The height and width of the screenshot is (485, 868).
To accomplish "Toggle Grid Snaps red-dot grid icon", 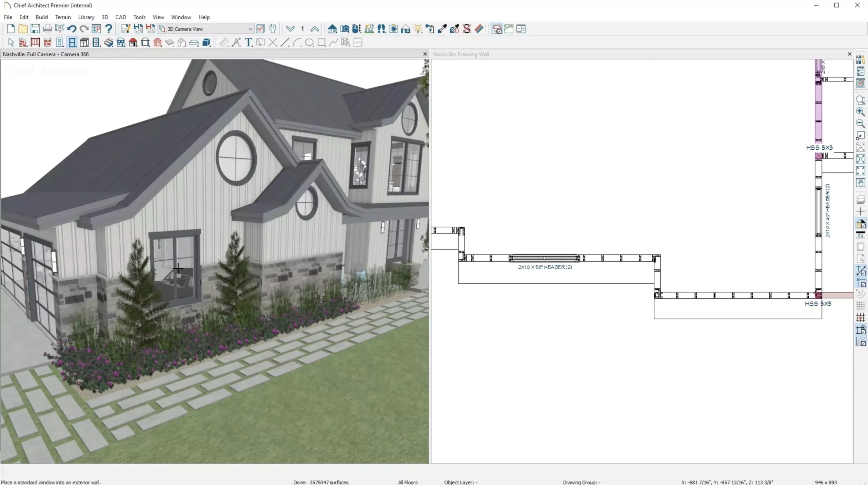I will pyautogui.click(x=861, y=318).
